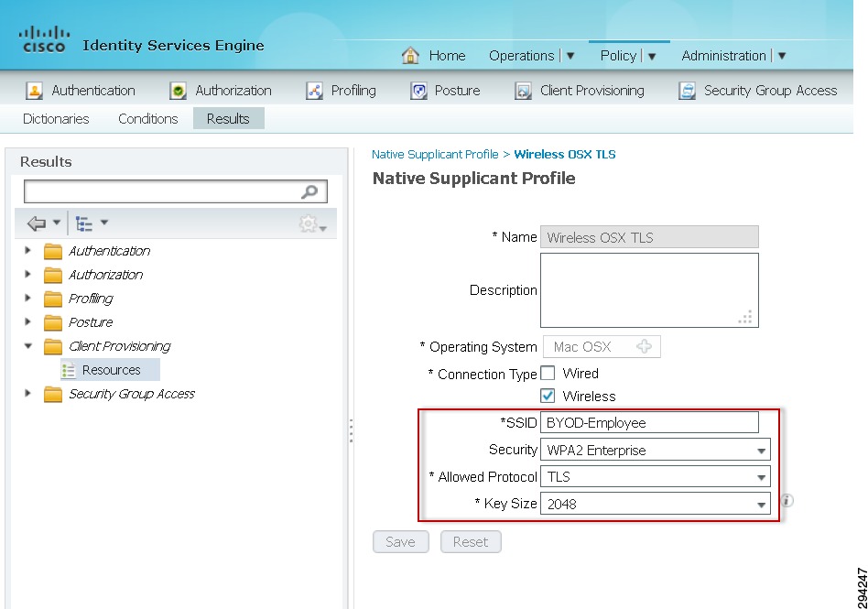Open the Administration menu
Screen dimensions: 868x609
(x=723, y=56)
